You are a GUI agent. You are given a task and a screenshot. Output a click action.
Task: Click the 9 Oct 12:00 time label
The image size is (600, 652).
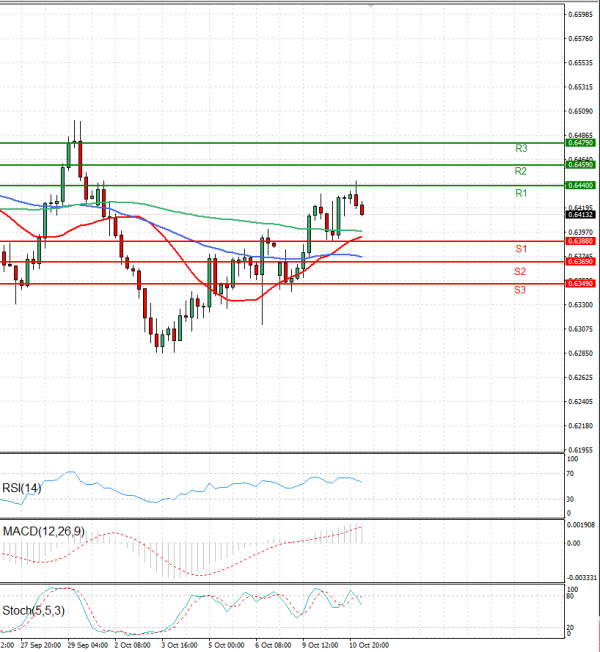[320, 645]
